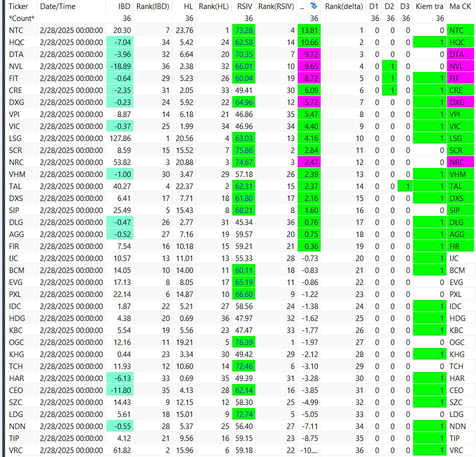Click the Rank(HL) column header
The image size is (476, 457).
click(x=214, y=6)
